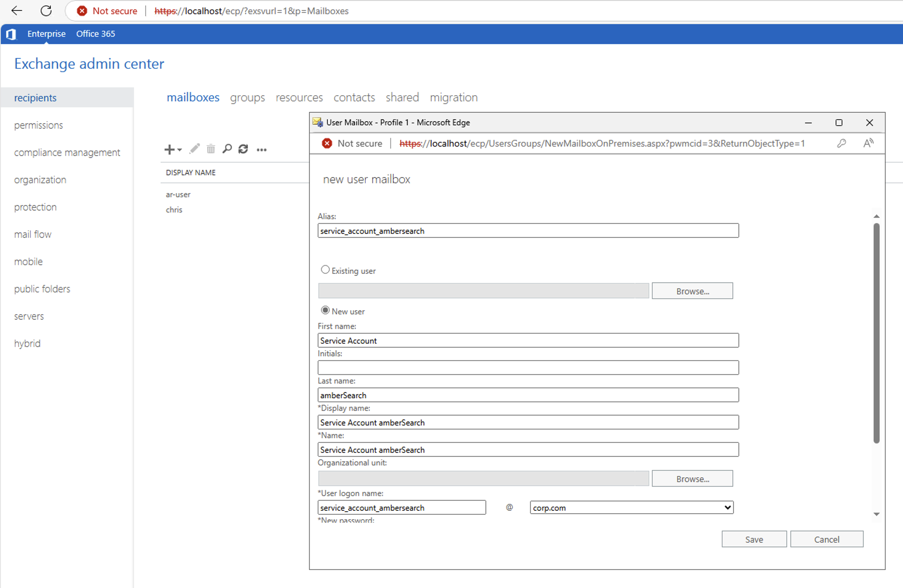Select compliance management in left navigation
This screenshot has width=903, height=588.
coord(67,152)
